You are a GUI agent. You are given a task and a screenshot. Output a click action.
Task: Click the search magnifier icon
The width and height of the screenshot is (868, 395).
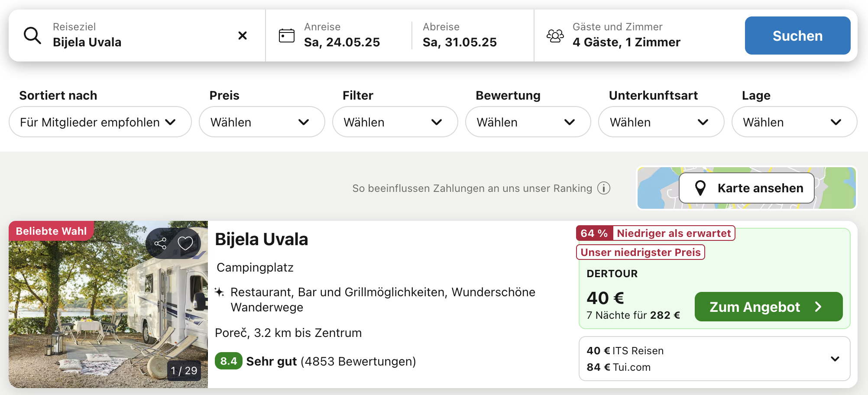(32, 36)
